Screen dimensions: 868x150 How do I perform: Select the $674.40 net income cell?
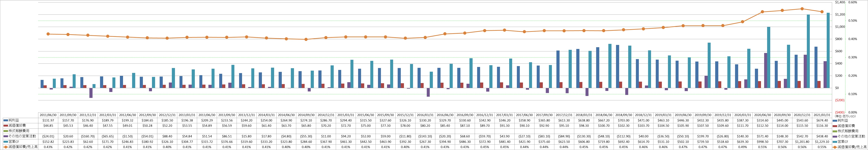822,120
